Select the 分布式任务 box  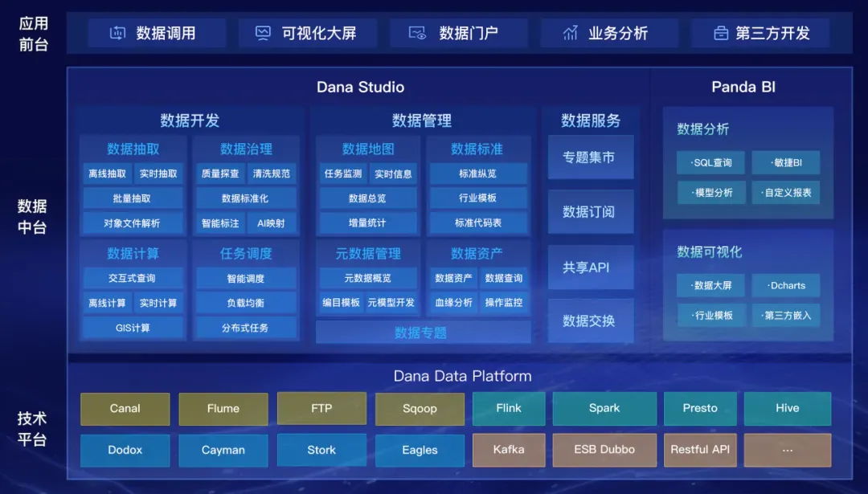246,328
